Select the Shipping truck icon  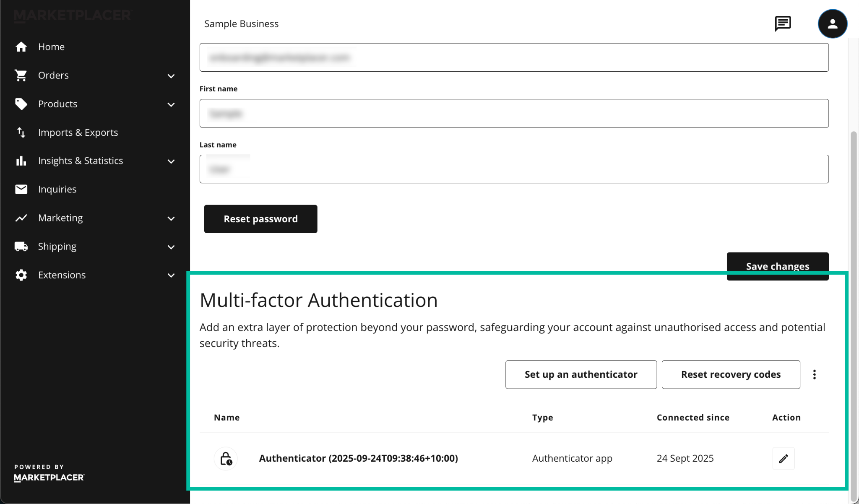pyautogui.click(x=21, y=246)
